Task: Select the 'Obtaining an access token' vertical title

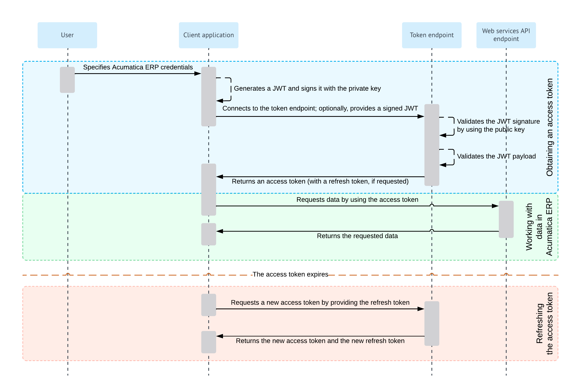Action: (x=549, y=127)
